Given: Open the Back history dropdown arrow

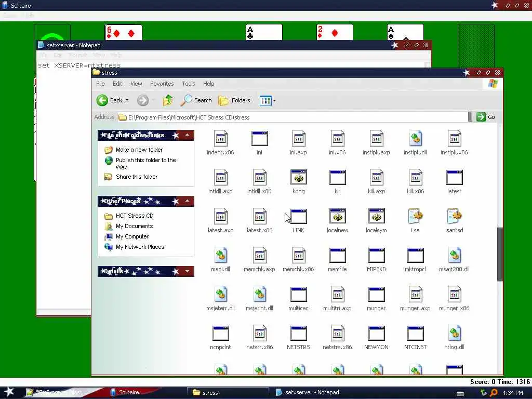Looking at the screenshot, I should [127, 100].
